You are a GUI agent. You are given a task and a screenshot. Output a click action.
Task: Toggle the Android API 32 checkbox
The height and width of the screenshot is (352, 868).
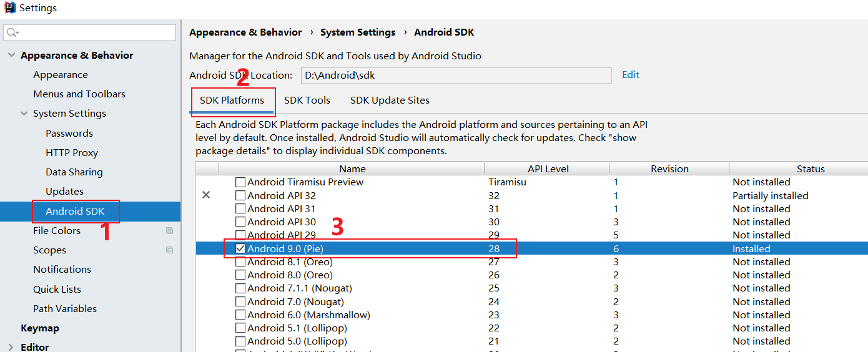point(240,195)
